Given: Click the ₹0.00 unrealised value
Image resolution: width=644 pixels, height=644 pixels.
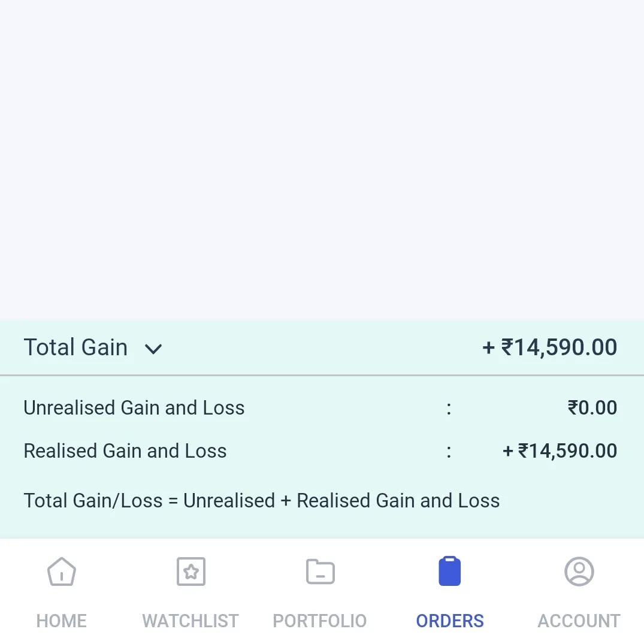Looking at the screenshot, I should tap(592, 408).
